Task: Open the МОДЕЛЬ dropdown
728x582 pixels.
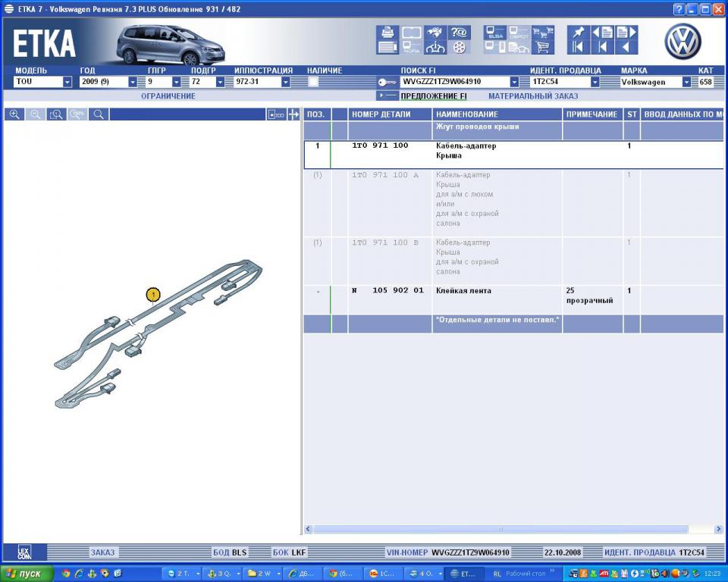Action: tap(67, 82)
